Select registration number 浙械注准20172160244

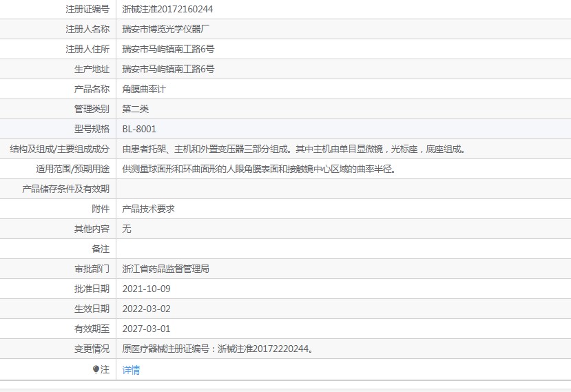tap(167, 9)
